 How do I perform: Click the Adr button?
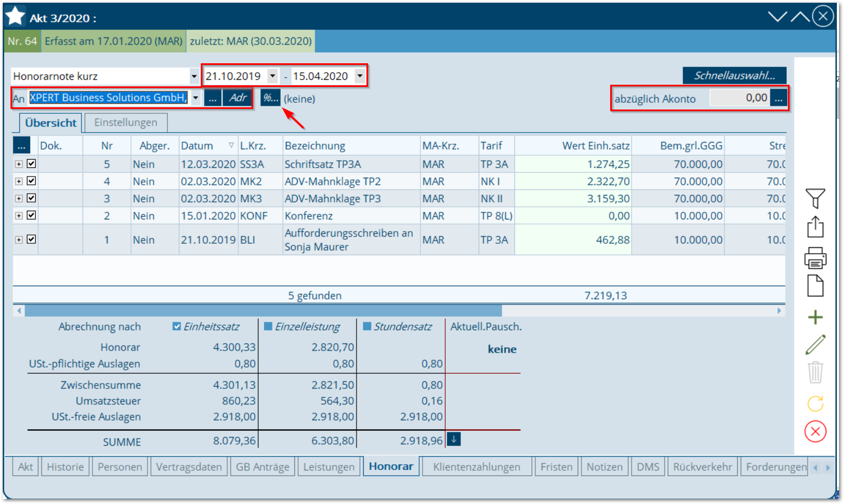click(238, 98)
